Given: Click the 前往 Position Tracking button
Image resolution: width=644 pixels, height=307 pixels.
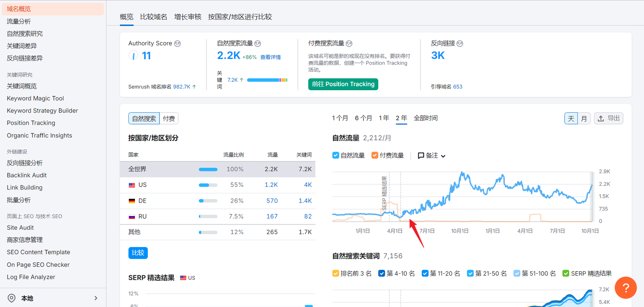Looking at the screenshot, I should (x=343, y=84).
